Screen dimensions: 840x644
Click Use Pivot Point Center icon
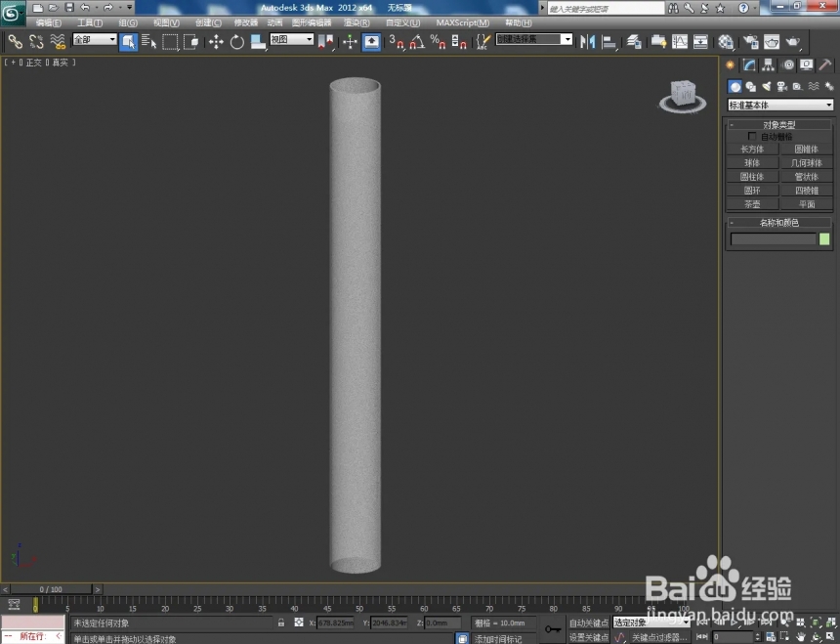tap(325, 42)
